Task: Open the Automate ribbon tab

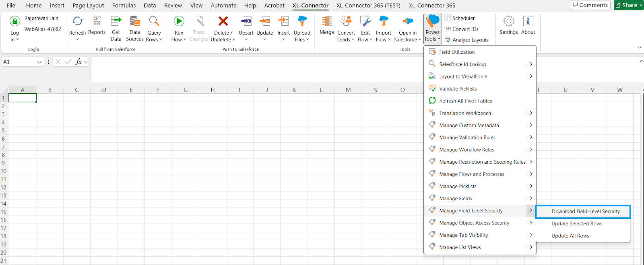Action: point(223,6)
